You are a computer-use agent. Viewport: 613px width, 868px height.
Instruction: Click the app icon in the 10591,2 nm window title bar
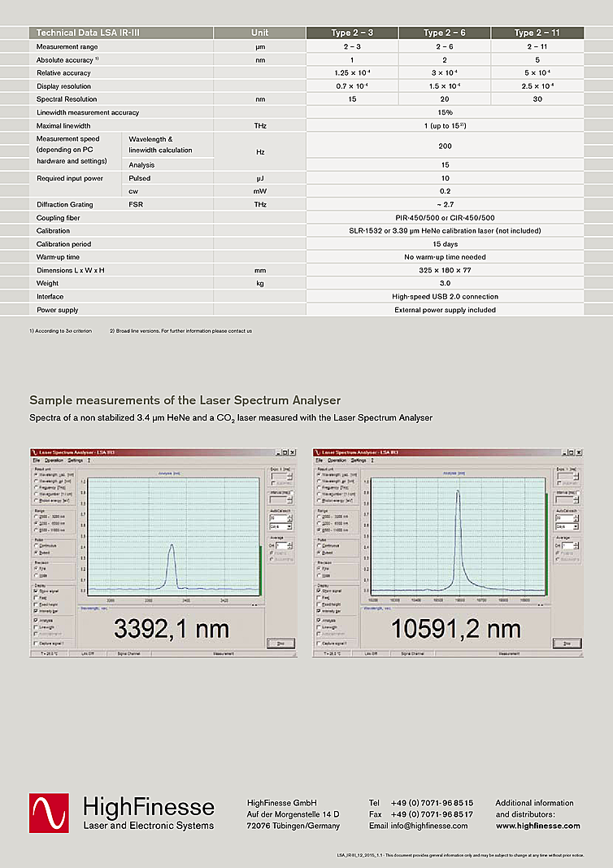point(318,452)
